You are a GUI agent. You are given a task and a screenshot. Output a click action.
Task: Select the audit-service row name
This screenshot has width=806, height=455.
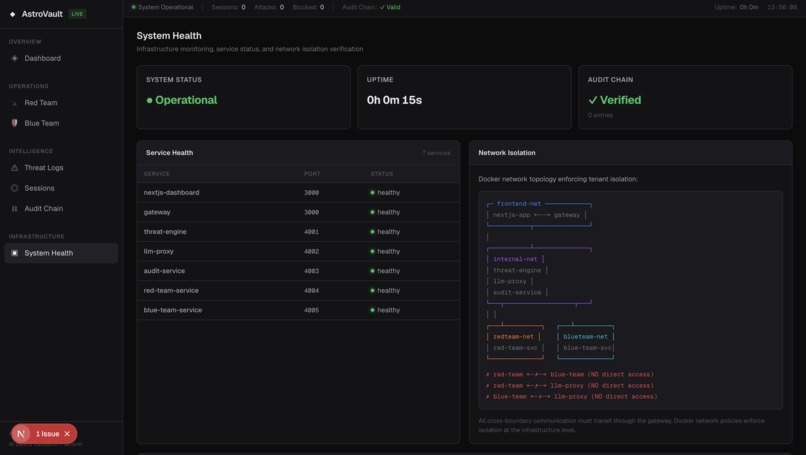(x=164, y=271)
